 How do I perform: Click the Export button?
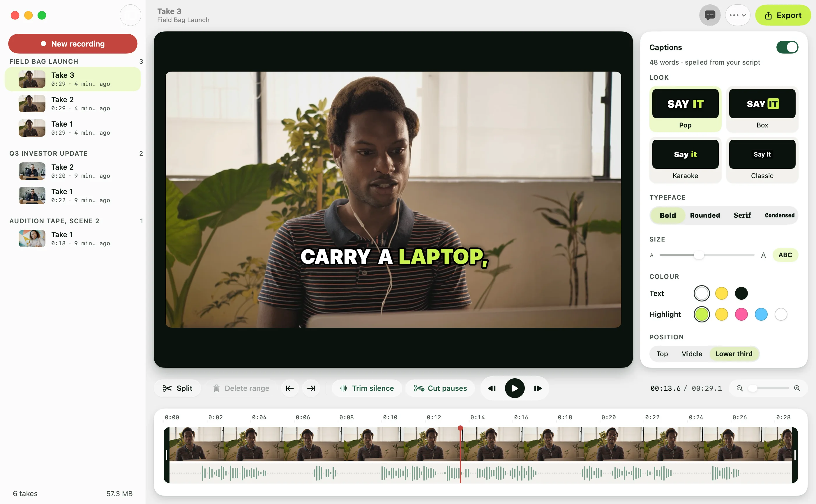coord(783,15)
